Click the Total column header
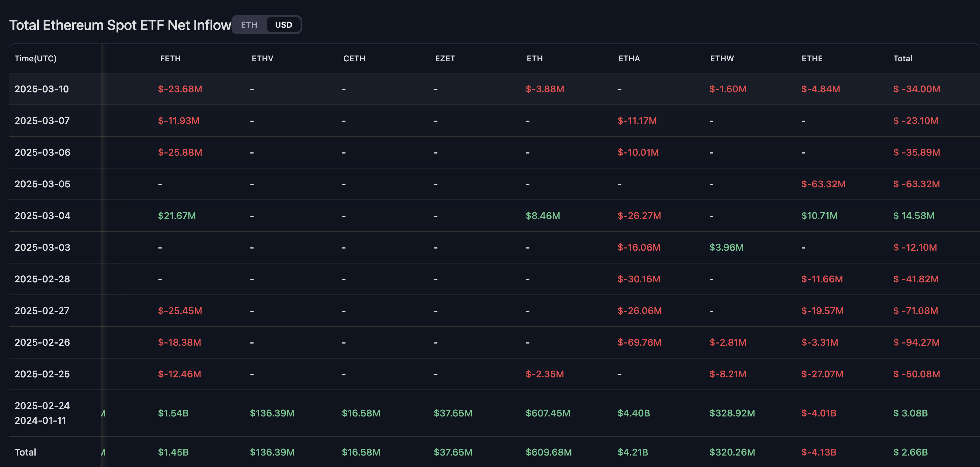 click(903, 59)
